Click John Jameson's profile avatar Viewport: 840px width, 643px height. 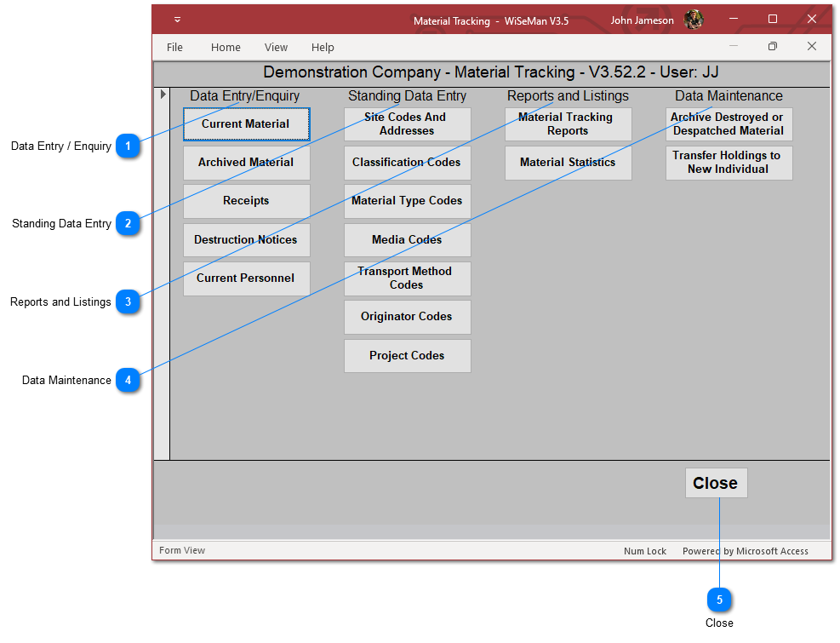tap(694, 20)
